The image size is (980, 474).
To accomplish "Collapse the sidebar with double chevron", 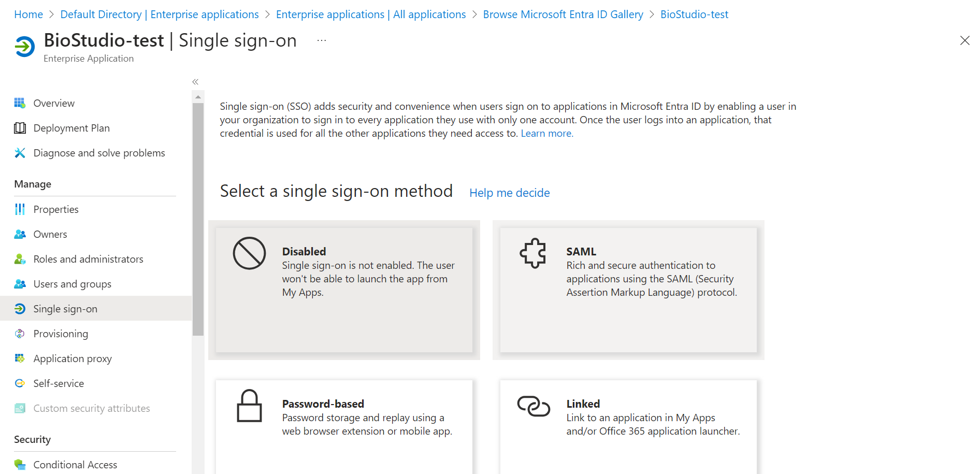I will [195, 82].
